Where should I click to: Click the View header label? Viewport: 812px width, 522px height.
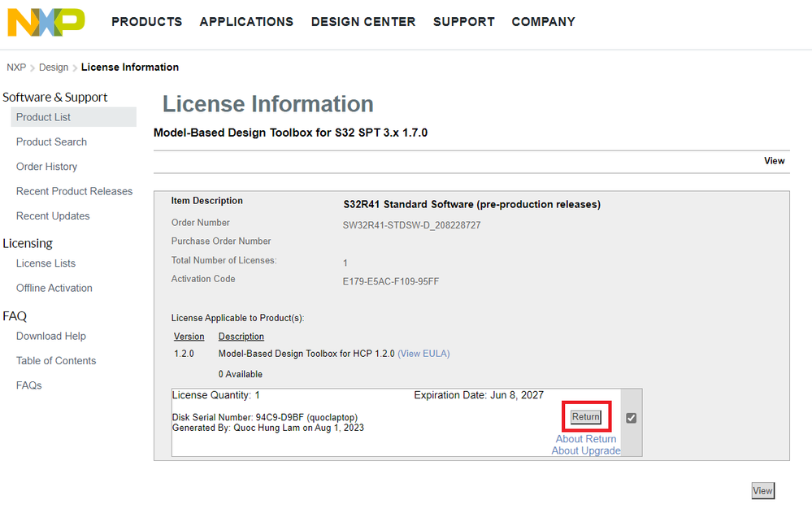774,161
